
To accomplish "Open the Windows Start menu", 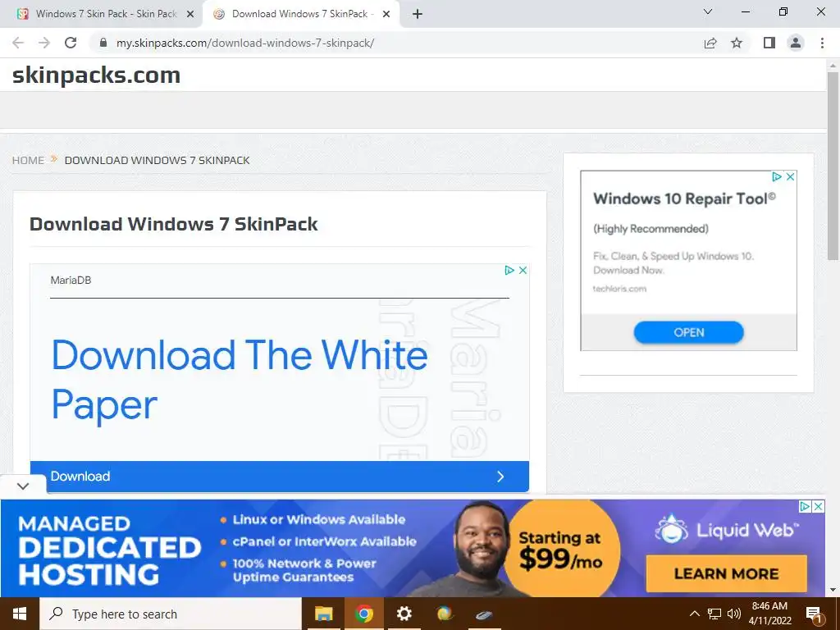I will pos(20,614).
